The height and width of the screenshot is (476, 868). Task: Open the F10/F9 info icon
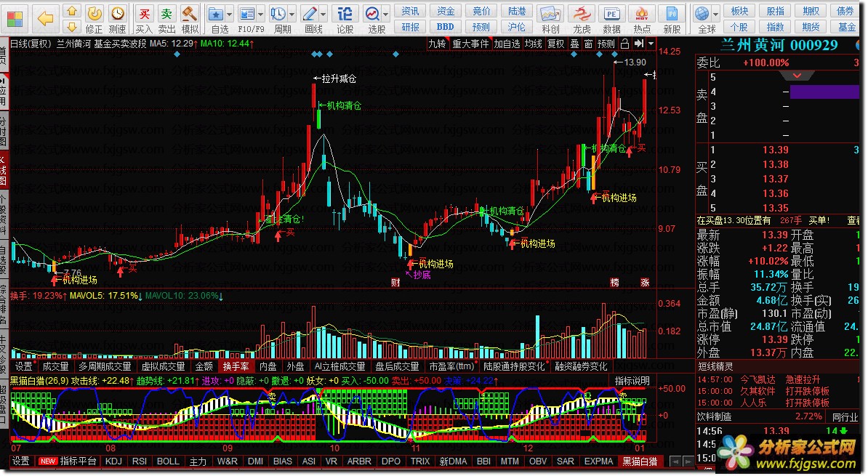(x=247, y=13)
